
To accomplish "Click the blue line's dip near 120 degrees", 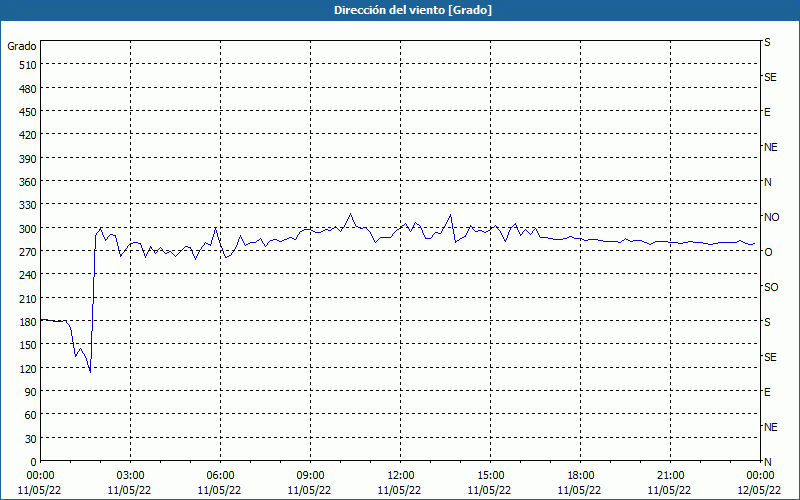I will pos(90,372).
